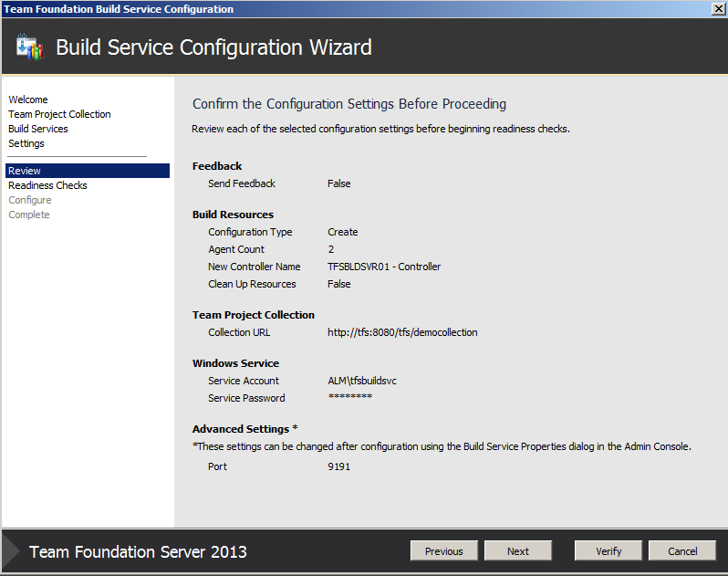This screenshot has width=728, height=576.
Task: Cancel the configuration wizard
Action: (x=682, y=551)
